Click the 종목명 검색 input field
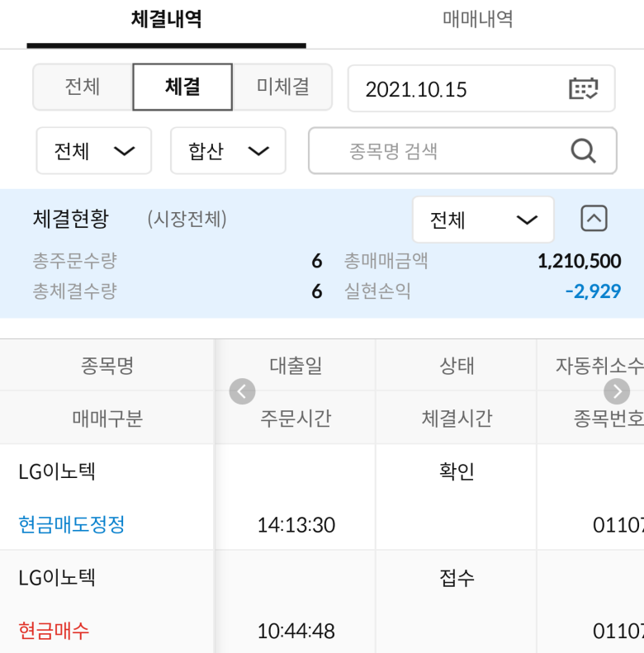The height and width of the screenshot is (653, 644). click(x=462, y=151)
